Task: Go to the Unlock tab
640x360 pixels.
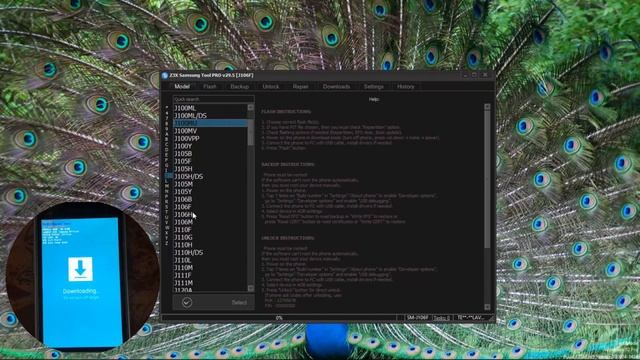Action: pos(271,87)
